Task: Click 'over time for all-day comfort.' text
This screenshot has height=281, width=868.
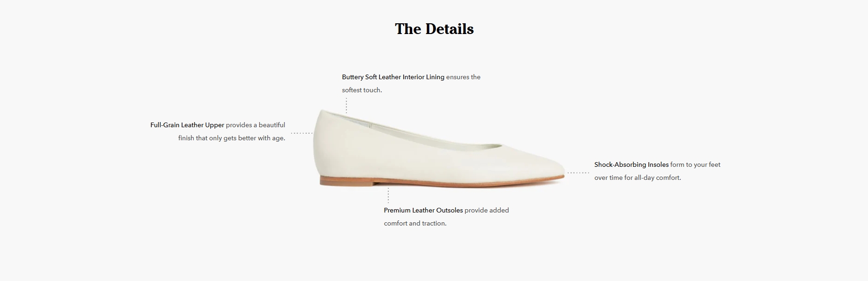Action: click(x=637, y=178)
